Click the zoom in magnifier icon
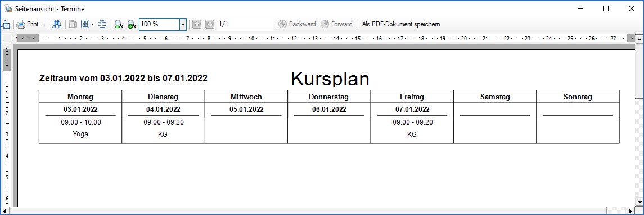This screenshot has width=644, height=215. pos(132,24)
